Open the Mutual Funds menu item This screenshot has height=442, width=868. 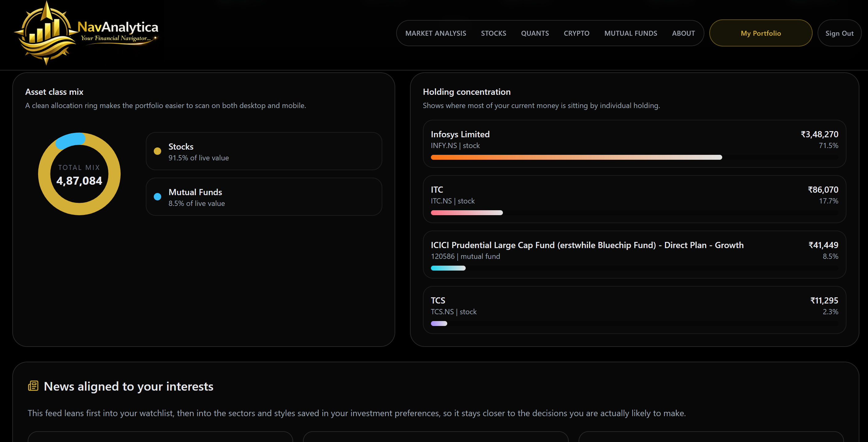(x=631, y=33)
